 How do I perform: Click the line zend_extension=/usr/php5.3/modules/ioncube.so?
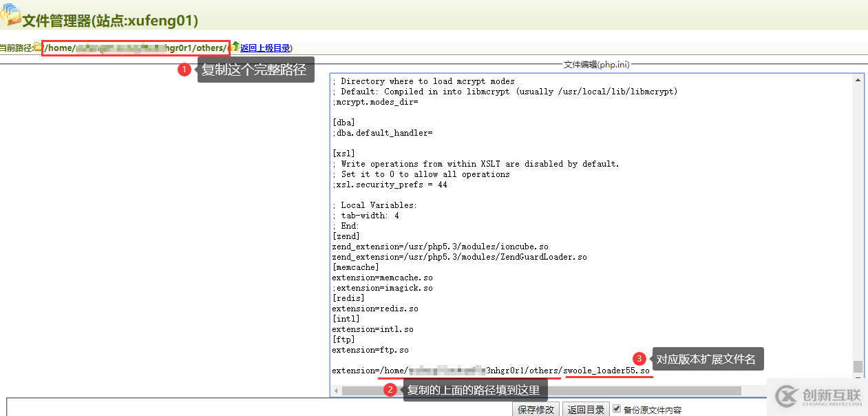click(x=440, y=247)
